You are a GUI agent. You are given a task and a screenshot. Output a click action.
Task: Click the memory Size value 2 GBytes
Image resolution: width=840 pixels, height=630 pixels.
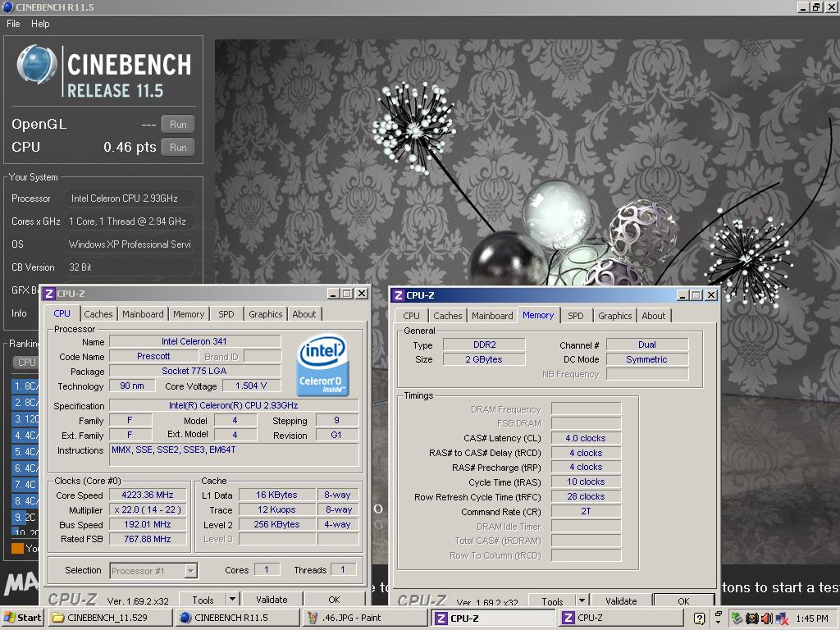(484, 359)
